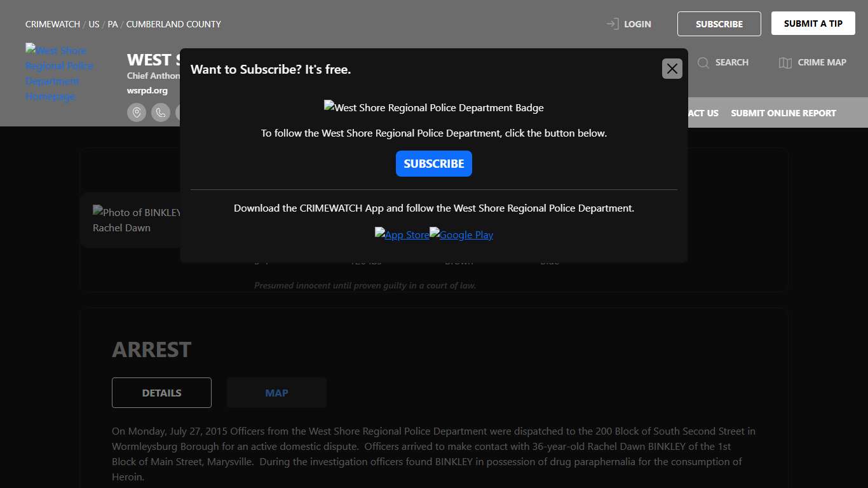Viewport: 868px width, 488px height.
Task: Click the PA breadcrumb link
Action: click(x=112, y=24)
